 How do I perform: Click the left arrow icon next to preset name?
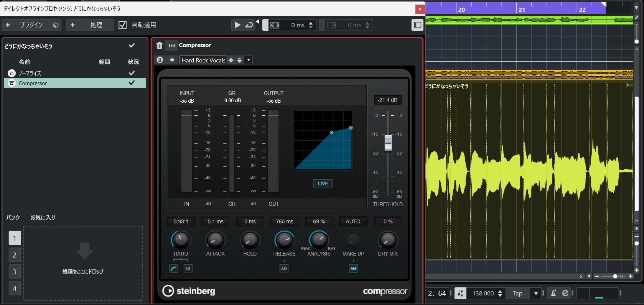pos(172,60)
